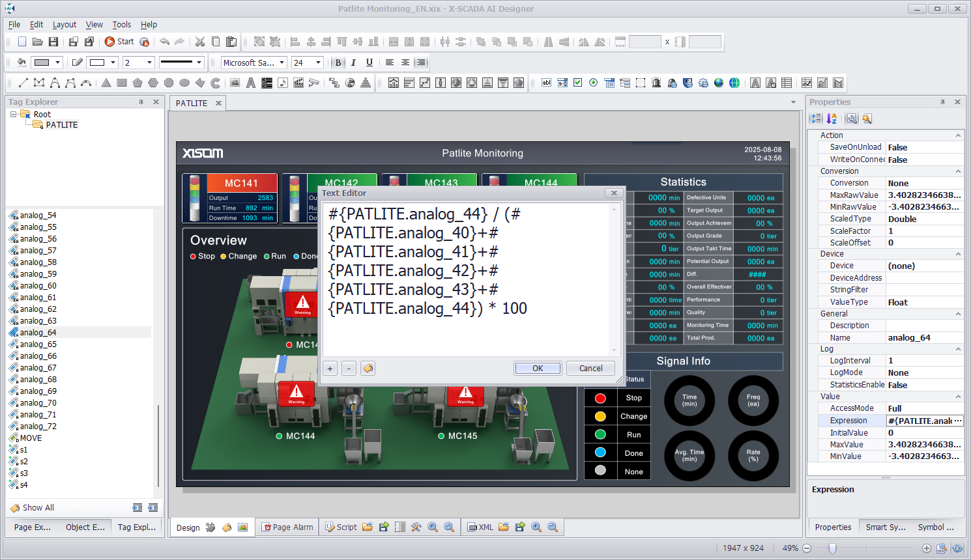Viewport: 971px width, 560px height.
Task: Switch properties to categorized view
Action: pos(816,119)
